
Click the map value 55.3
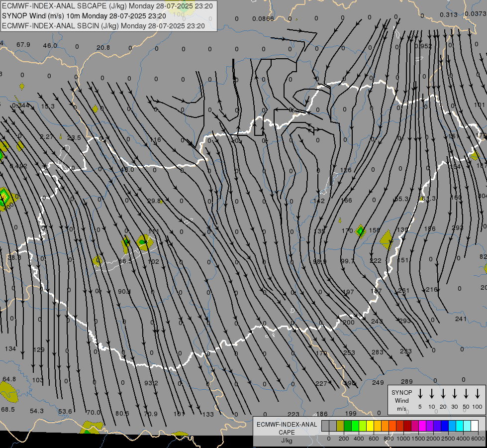[401, 199]
